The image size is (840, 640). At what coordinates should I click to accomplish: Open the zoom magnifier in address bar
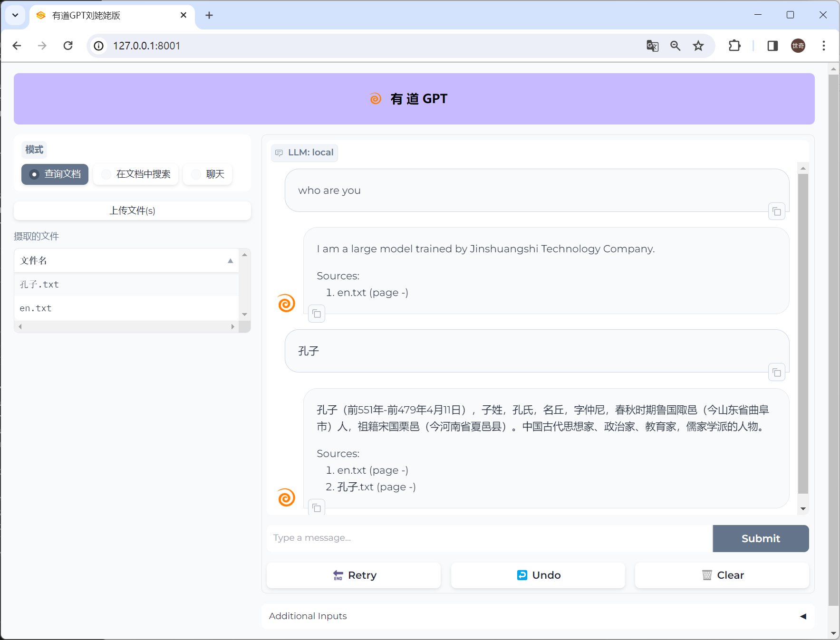[675, 46]
